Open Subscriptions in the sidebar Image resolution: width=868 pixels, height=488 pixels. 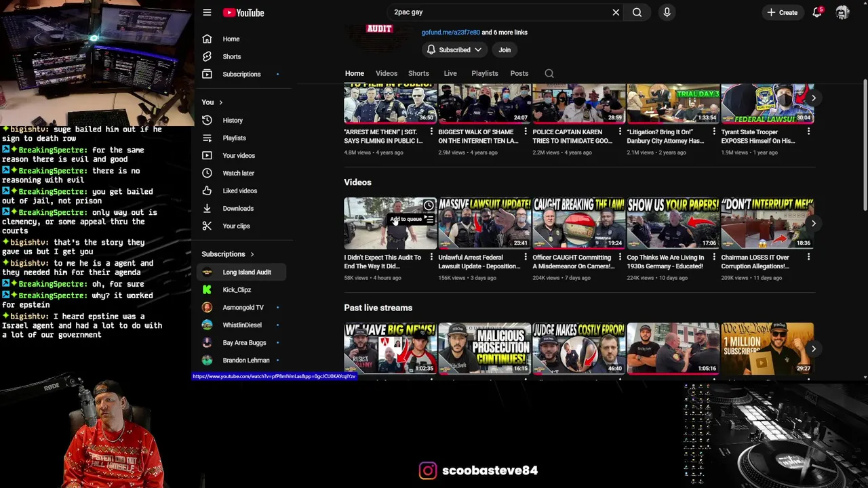241,74
